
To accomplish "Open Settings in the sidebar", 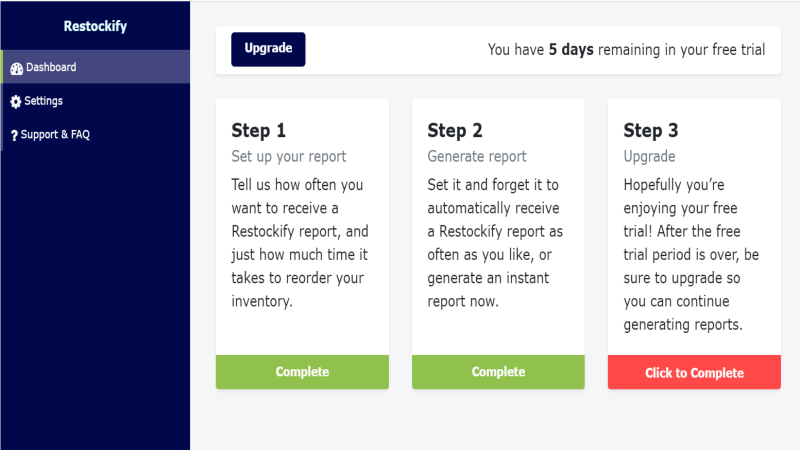I will (95, 101).
